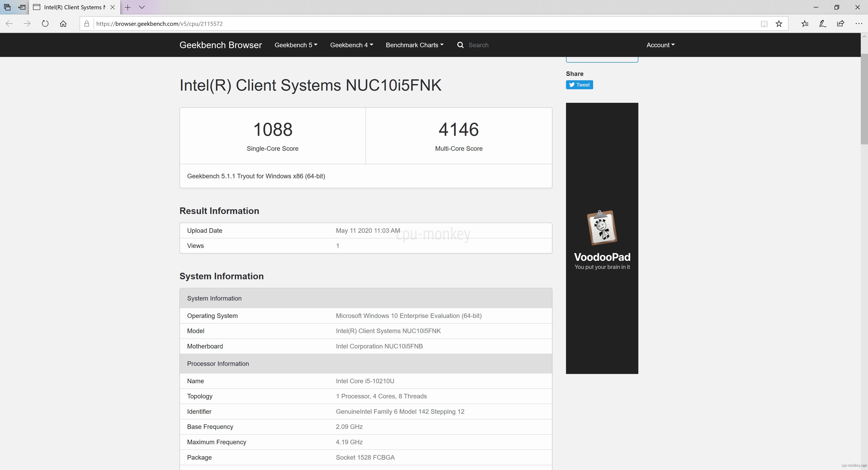The image size is (868, 470).
Task: Click the Views row value
Action: 338,246
